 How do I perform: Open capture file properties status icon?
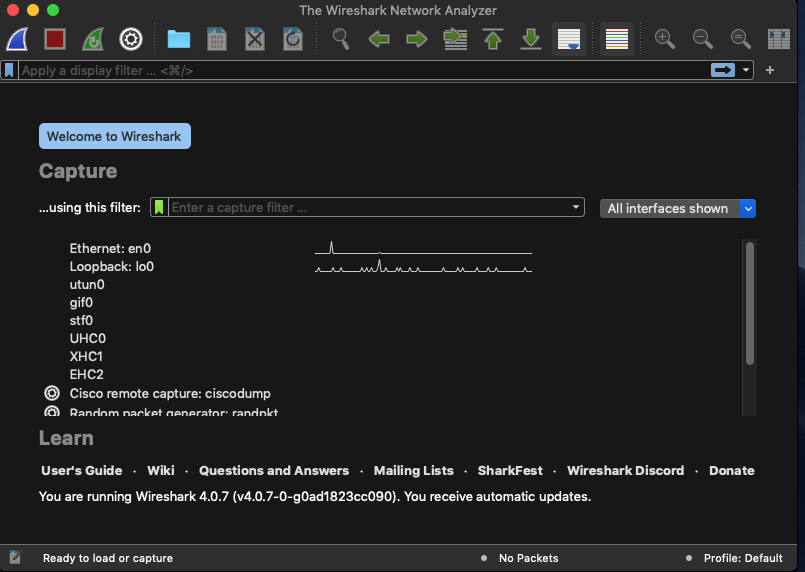[x=15, y=558]
